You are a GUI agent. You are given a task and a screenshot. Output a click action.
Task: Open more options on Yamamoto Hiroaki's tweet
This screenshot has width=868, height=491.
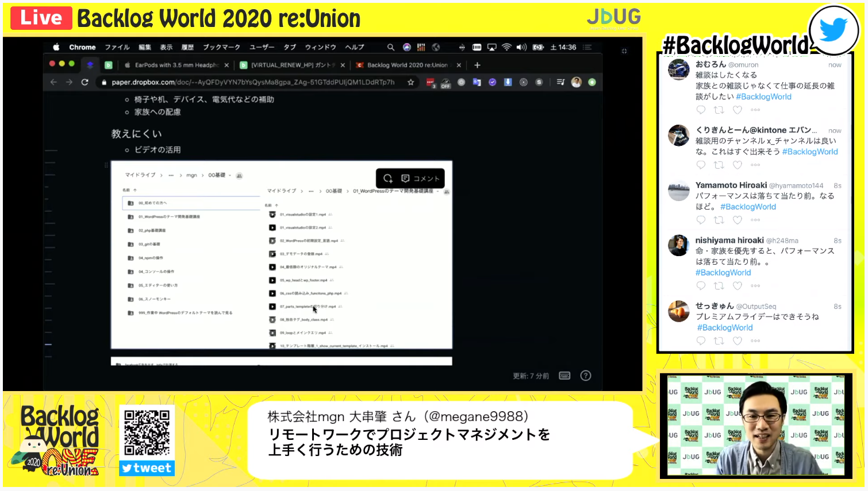pyautogui.click(x=755, y=220)
